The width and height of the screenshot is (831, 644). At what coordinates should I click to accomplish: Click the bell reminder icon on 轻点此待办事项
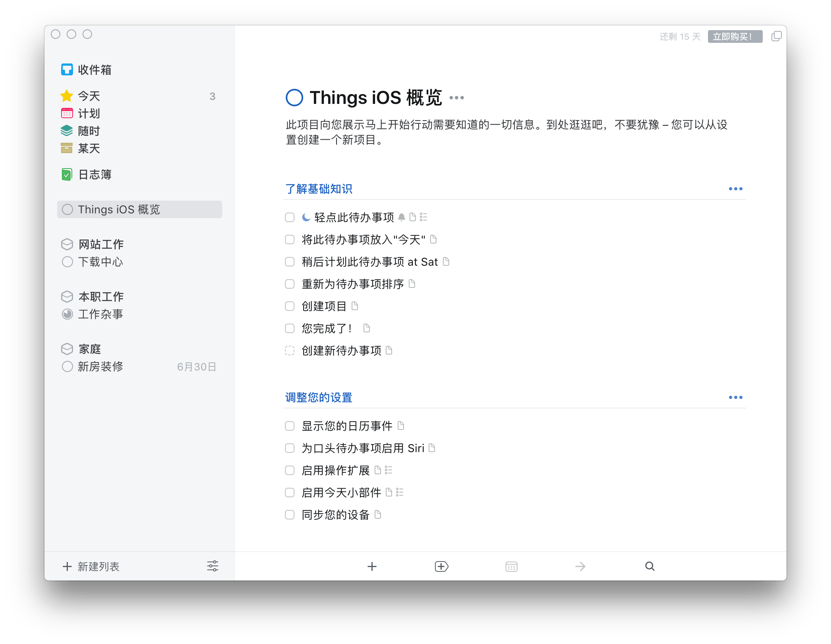tap(402, 217)
